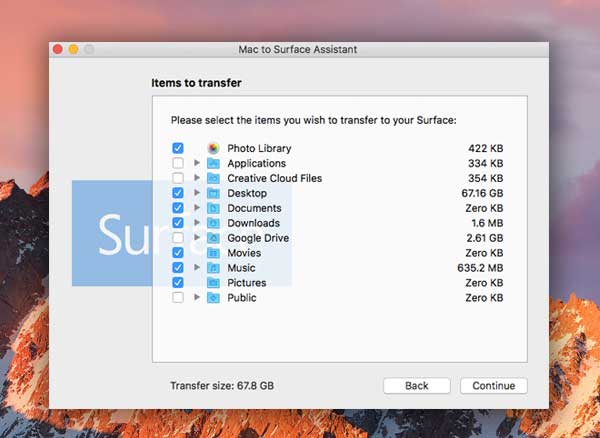This screenshot has width=600, height=438.
Task: Click the Documents folder icon
Action: pos(213,208)
